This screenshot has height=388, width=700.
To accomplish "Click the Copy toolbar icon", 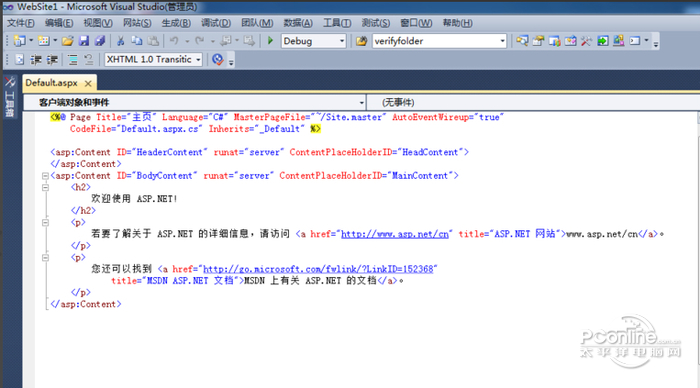I will pos(137,41).
